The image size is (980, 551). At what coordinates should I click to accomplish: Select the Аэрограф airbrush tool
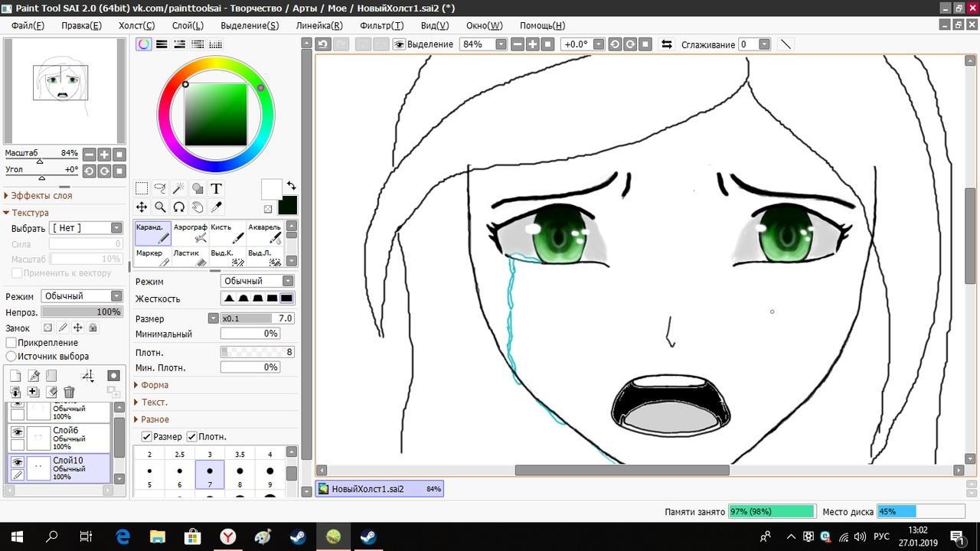[x=191, y=233]
